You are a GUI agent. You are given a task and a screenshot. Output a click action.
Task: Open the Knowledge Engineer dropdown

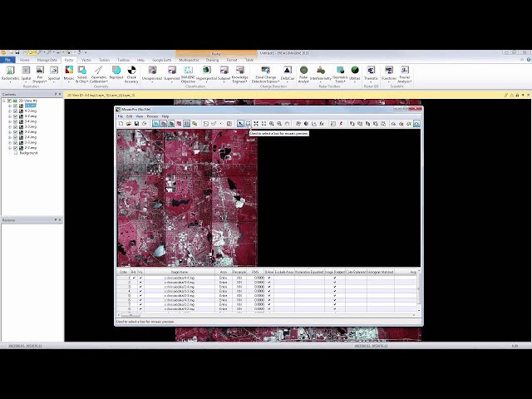240,74
